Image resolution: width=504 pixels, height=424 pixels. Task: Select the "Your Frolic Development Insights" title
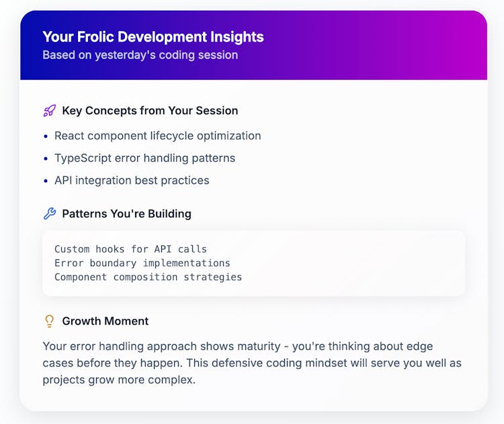coord(153,37)
